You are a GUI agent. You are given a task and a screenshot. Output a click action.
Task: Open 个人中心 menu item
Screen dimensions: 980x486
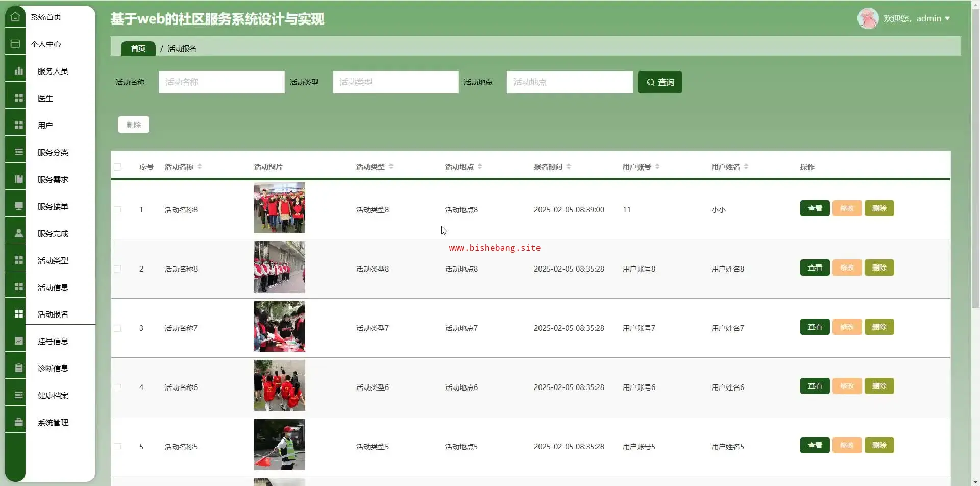[x=46, y=44]
